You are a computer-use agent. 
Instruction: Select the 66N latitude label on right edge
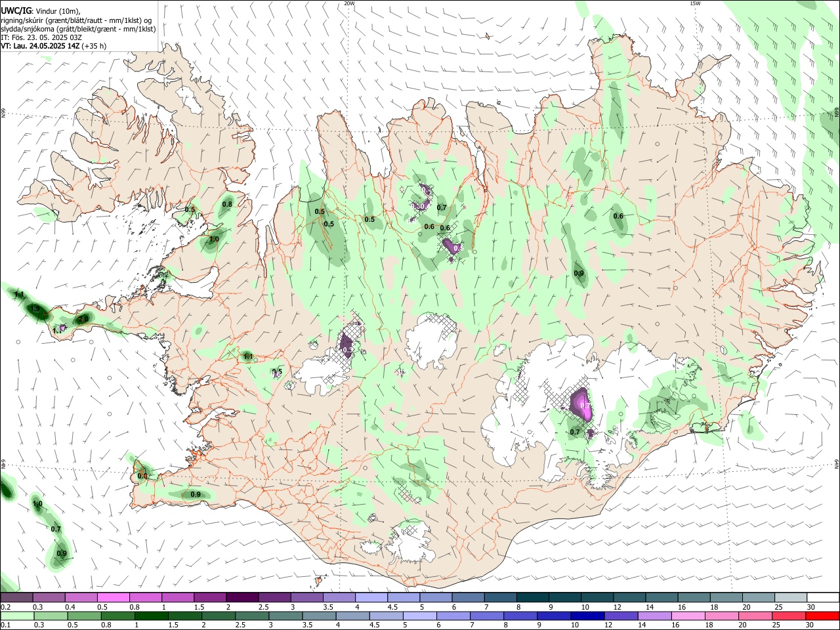pyautogui.click(x=837, y=111)
